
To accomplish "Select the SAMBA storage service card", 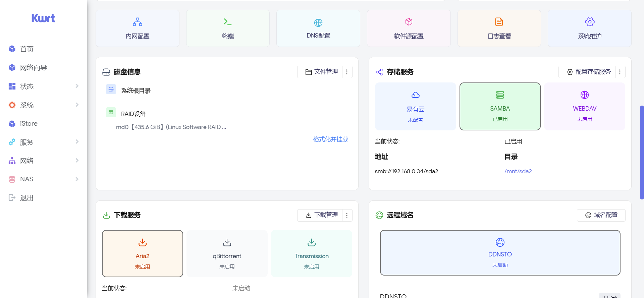I will tap(500, 106).
